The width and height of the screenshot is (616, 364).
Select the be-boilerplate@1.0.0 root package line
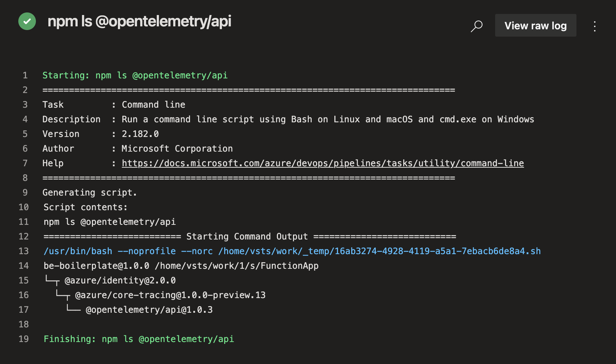pyautogui.click(x=180, y=265)
